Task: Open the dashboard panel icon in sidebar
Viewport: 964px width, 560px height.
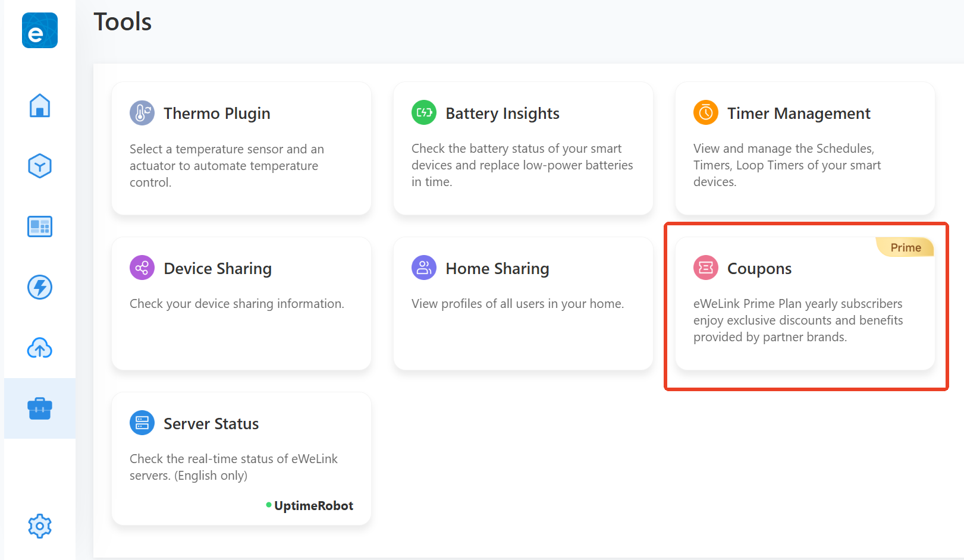Action: click(x=39, y=226)
